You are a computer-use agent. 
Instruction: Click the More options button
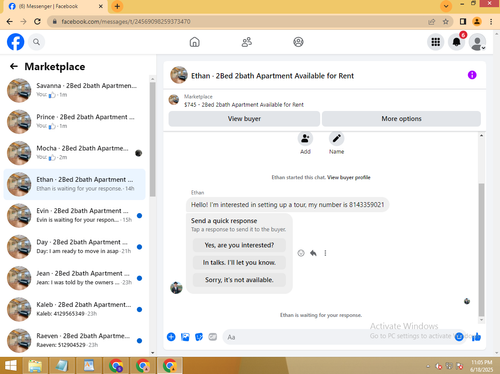[401, 119]
